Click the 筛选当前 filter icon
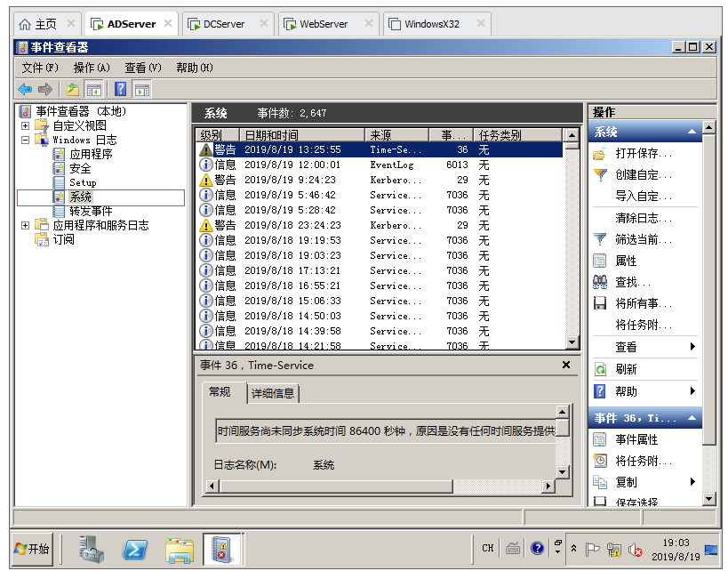 [600, 240]
